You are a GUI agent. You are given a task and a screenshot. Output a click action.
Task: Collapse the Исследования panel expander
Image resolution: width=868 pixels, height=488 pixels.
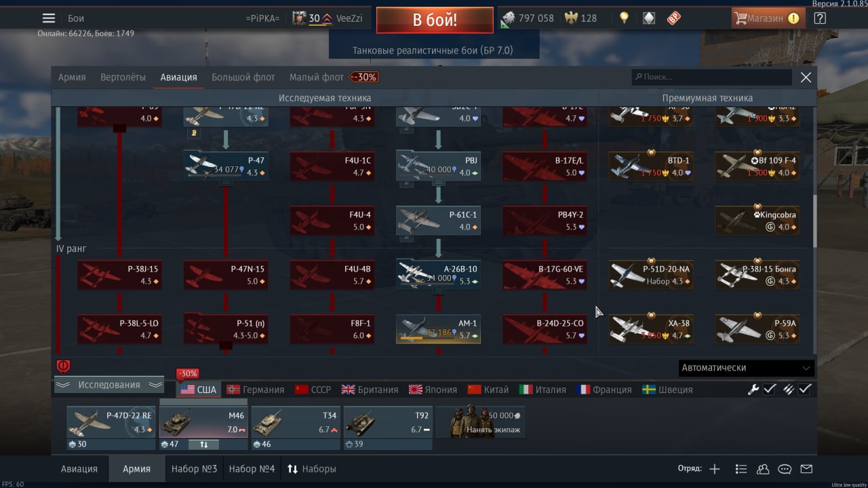pos(109,385)
